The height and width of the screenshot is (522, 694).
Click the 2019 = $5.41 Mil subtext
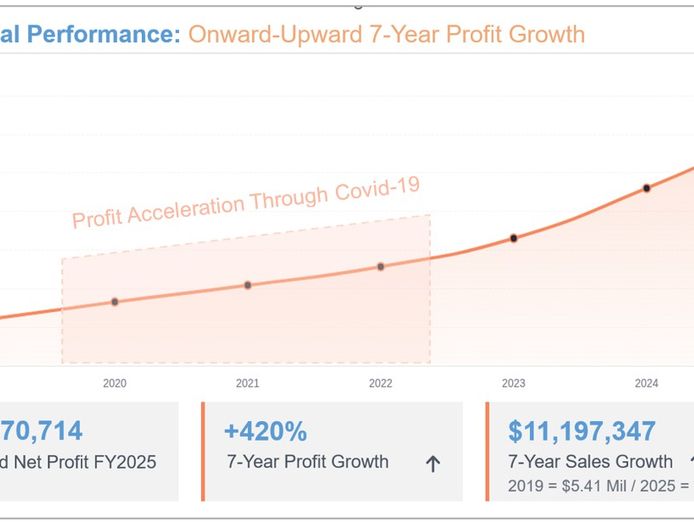(558, 485)
